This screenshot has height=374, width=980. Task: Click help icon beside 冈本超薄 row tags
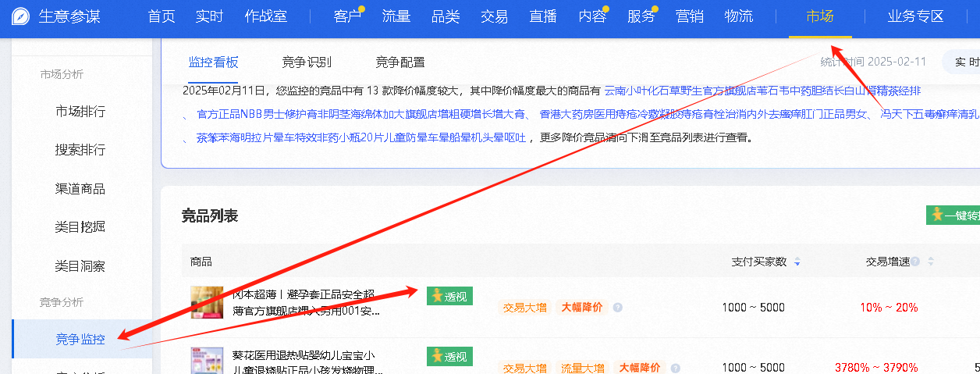tap(617, 308)
